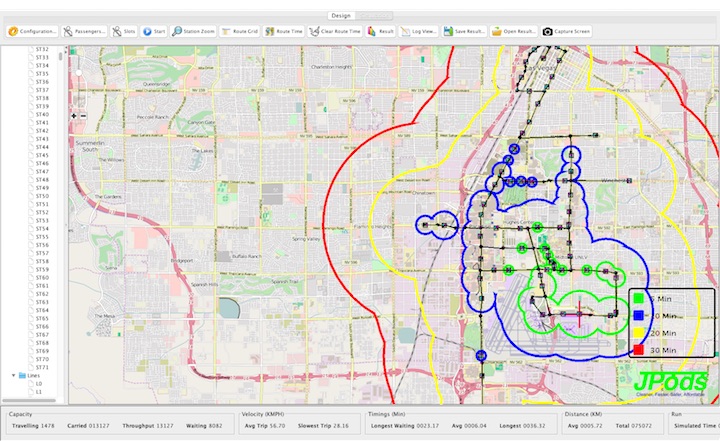The width and height of the screenshot is (720, 441).
Task: Start the simulation
Action: click(153, 31)
